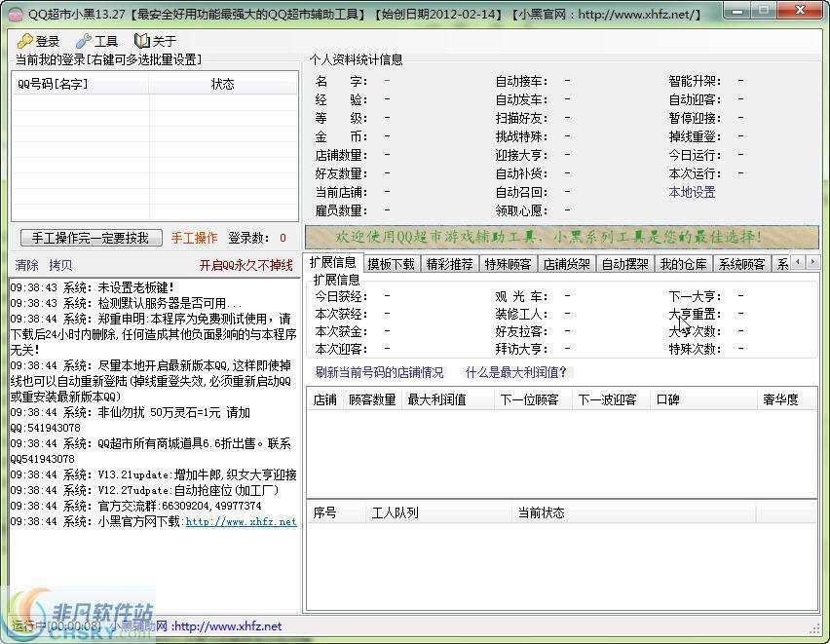Sort by the 下一位顾客 column header
The height and width of the screenshot is (644, 830).
(533, 399)
